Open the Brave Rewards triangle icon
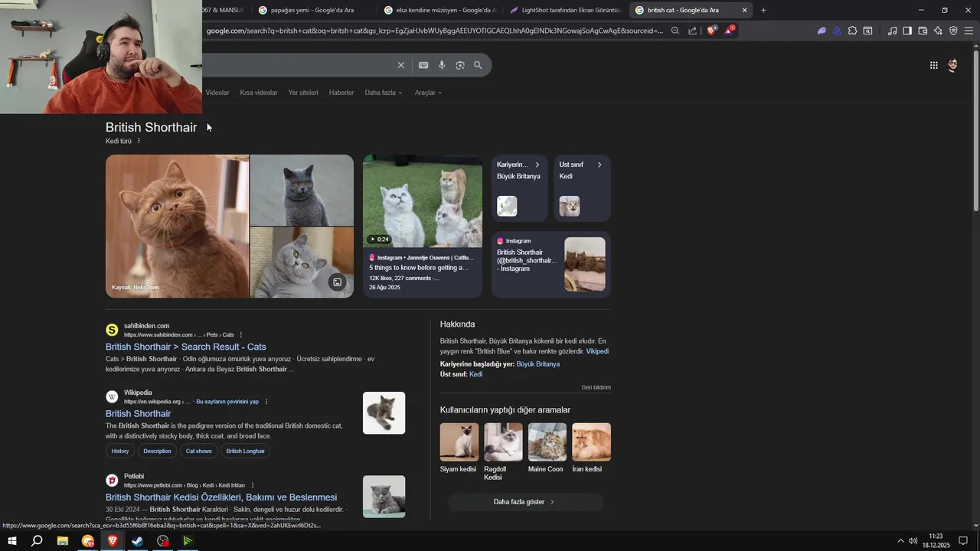Viewport: 980px width, 551px height. click(730, 30)
